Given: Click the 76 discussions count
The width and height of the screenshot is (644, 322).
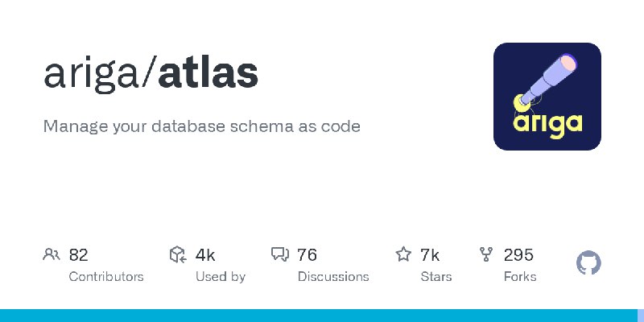Looking at the screenshot, I should coord(308,255).
